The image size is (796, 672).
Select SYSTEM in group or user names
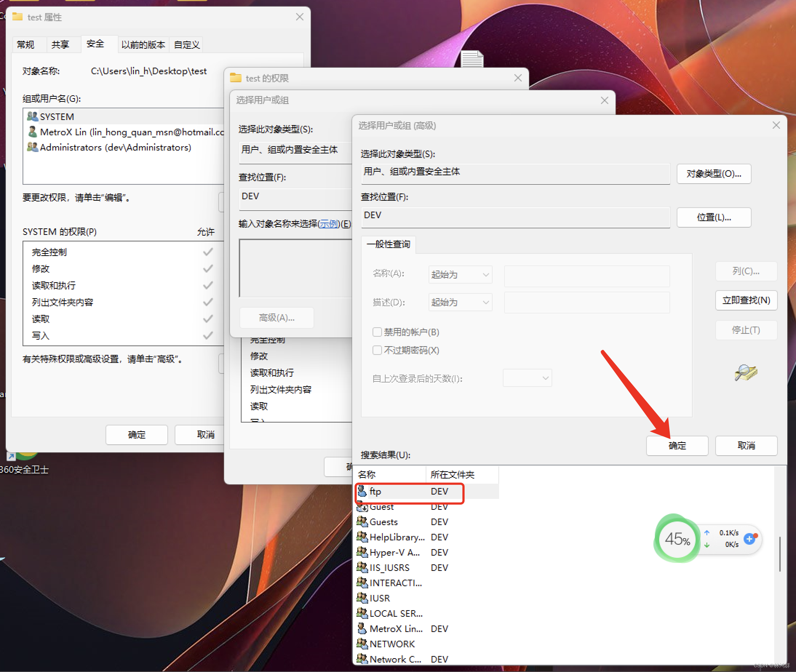click(x=57, y=117)
